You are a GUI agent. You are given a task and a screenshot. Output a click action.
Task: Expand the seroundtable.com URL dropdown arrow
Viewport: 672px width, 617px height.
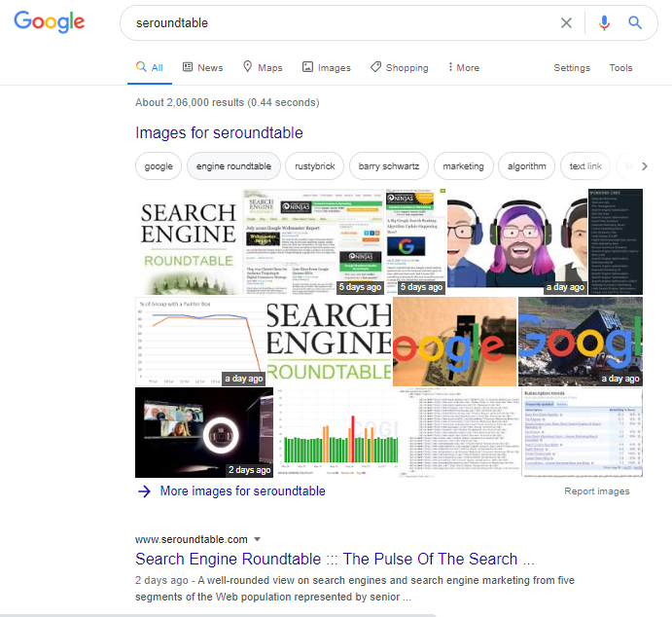(x=258, y=539)
